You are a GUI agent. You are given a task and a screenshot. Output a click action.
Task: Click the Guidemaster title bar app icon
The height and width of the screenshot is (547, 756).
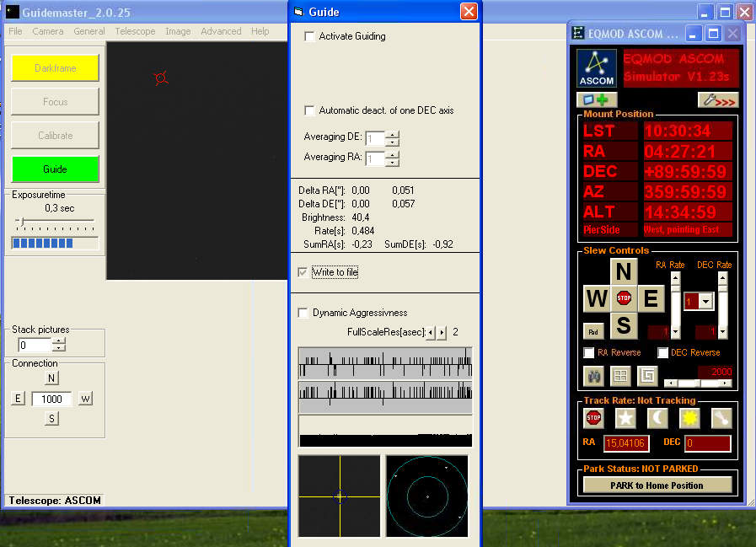coord(13,12)
